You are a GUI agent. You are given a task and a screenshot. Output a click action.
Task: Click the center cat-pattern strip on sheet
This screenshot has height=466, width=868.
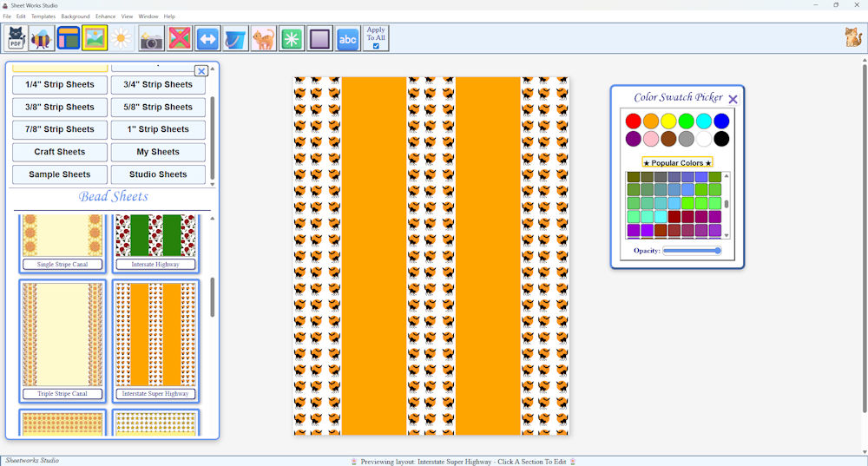(431, 256)
